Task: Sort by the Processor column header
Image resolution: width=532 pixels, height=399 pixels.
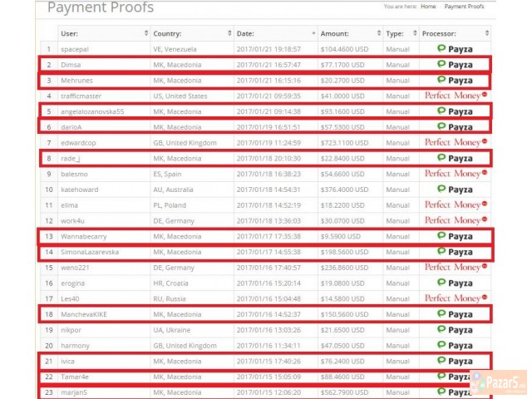Action: click(485, 33)
